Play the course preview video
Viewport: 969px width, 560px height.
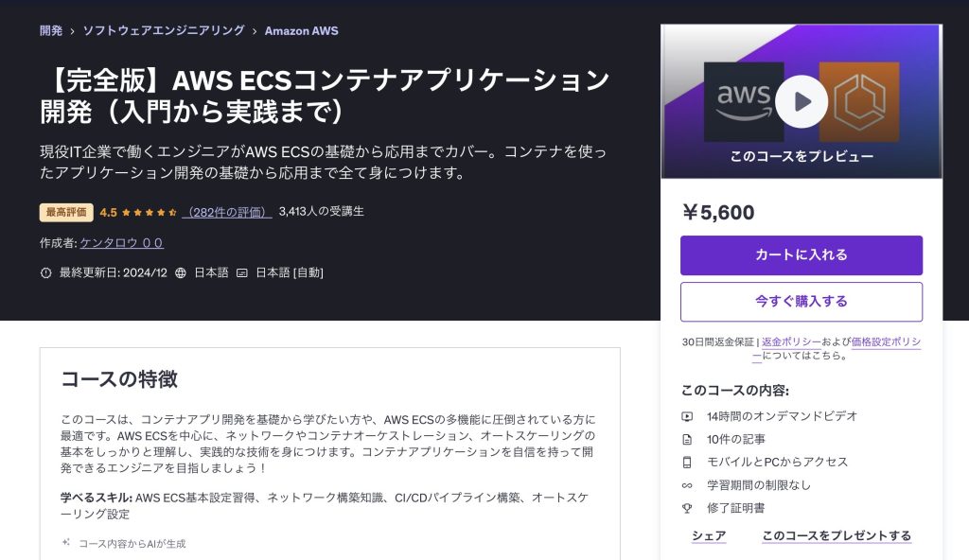[801, 100]
